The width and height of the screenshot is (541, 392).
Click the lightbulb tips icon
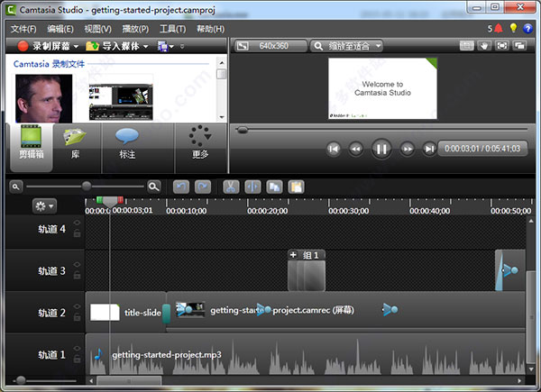tap(513, 28)
